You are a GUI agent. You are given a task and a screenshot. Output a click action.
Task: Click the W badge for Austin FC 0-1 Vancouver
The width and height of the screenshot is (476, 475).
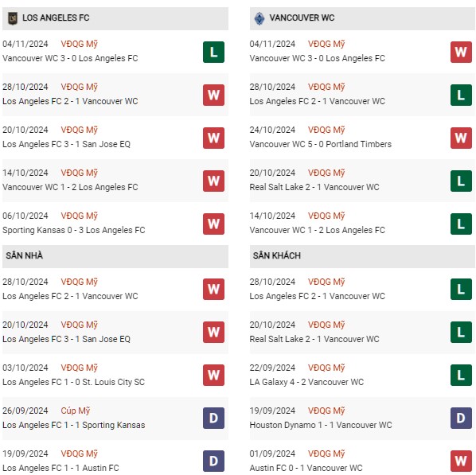[x=461, y=461]
